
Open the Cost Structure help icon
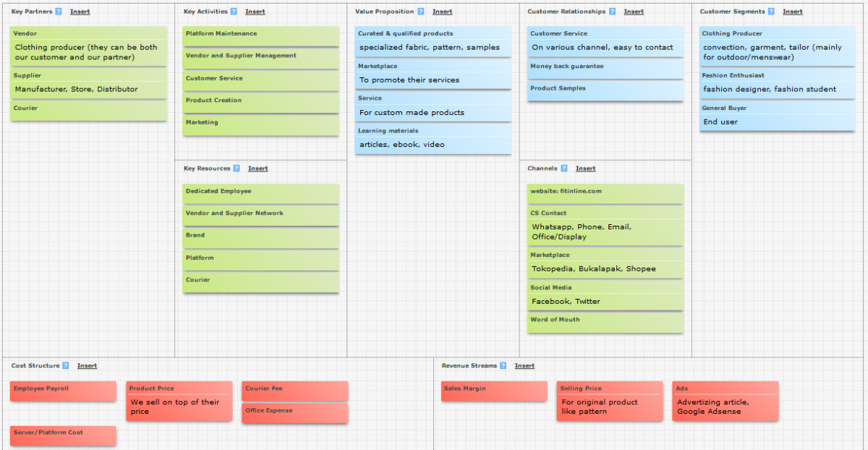tap(66, 366)
